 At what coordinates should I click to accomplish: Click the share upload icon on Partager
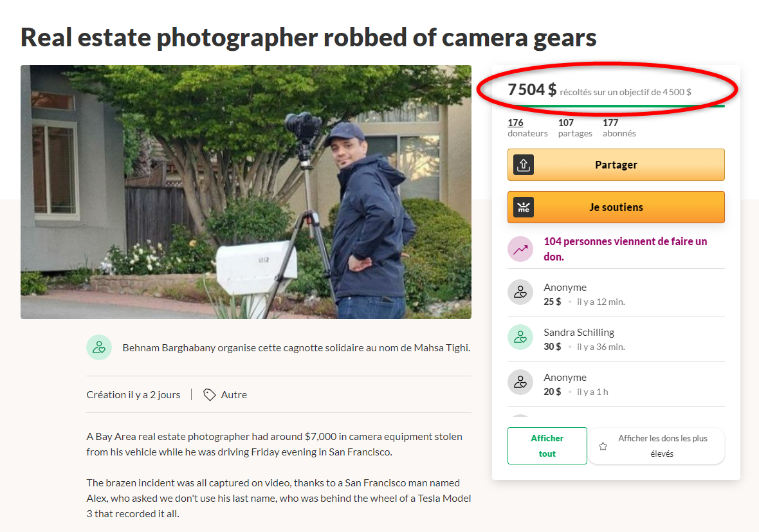[x=524, y=165]
